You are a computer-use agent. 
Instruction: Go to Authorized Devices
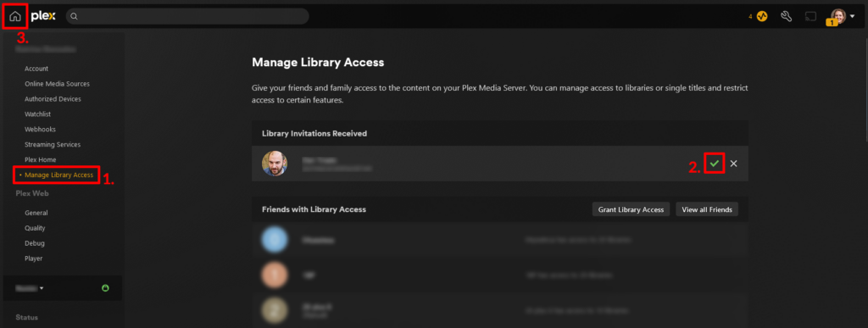[x=53, y=99]
